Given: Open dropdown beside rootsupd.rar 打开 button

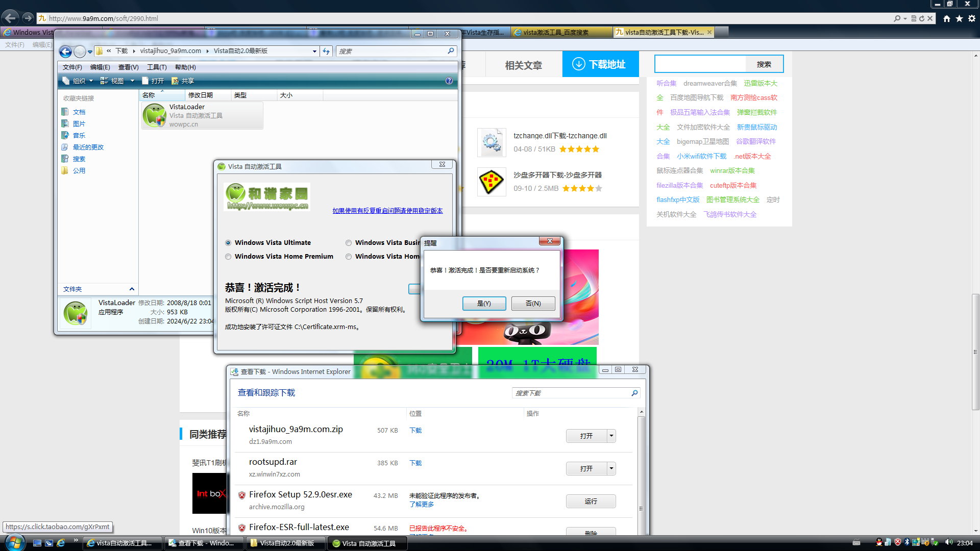Looking at the screenshot, I should click(611, 468).
